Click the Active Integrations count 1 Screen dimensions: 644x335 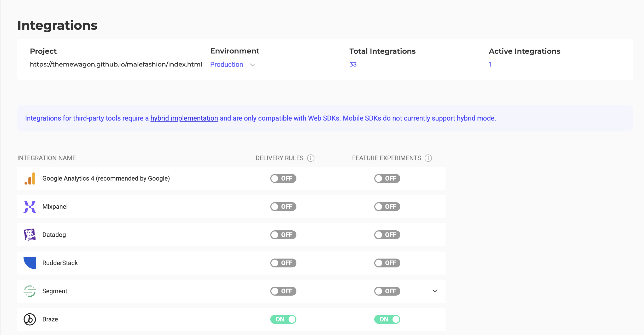coord(490,64)
